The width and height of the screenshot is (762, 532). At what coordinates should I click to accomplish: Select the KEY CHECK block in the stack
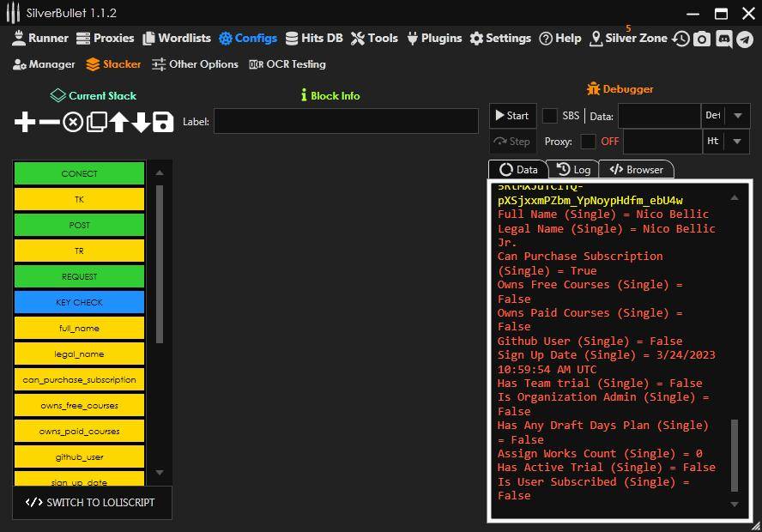pyautogui.click(x=79, y=302)
